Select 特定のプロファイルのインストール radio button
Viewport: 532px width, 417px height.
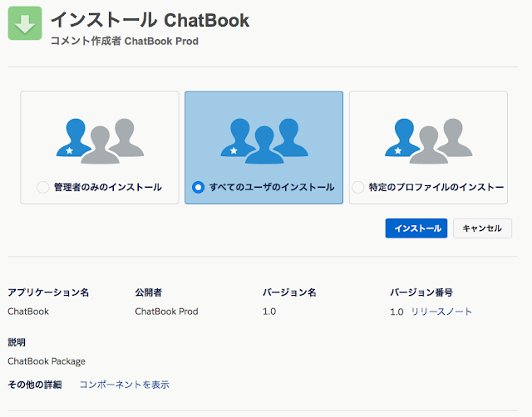click(x=358, y=187)
